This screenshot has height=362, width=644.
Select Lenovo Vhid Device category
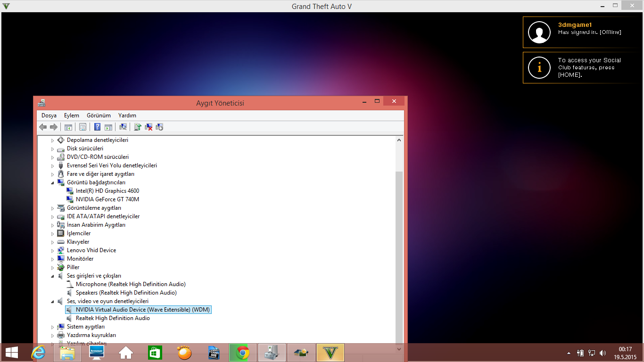pyautogui.click(x=91, y=250)
